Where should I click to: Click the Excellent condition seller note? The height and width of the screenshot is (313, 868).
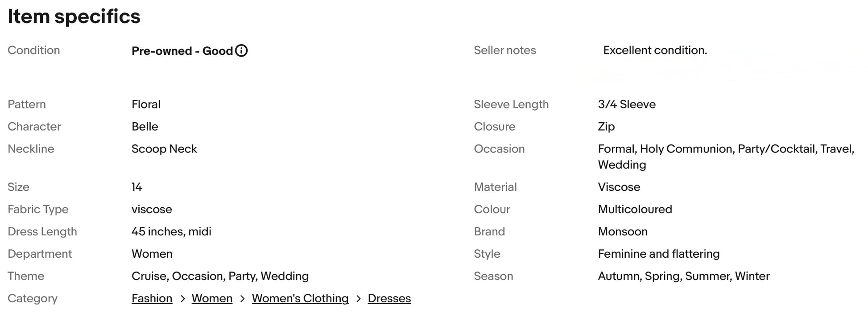pyautogui.click(x=655, y=50)
